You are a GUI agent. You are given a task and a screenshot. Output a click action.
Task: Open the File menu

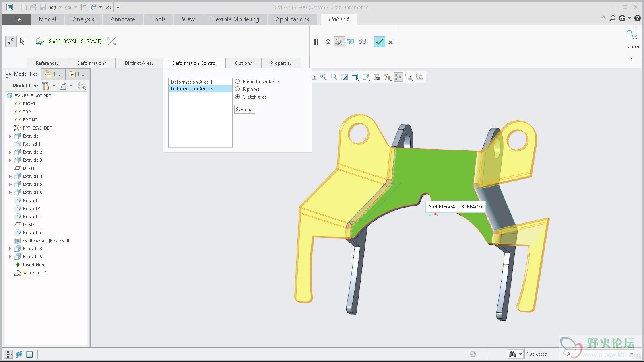[x=16, y=19]
